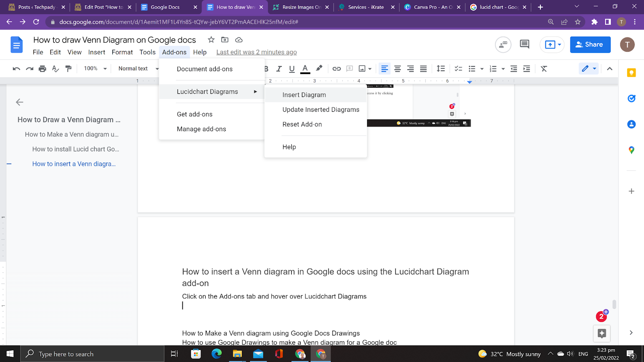Click the document title field
The height and width of the screenshot is (362, 644).
click(x=115, y=40)
